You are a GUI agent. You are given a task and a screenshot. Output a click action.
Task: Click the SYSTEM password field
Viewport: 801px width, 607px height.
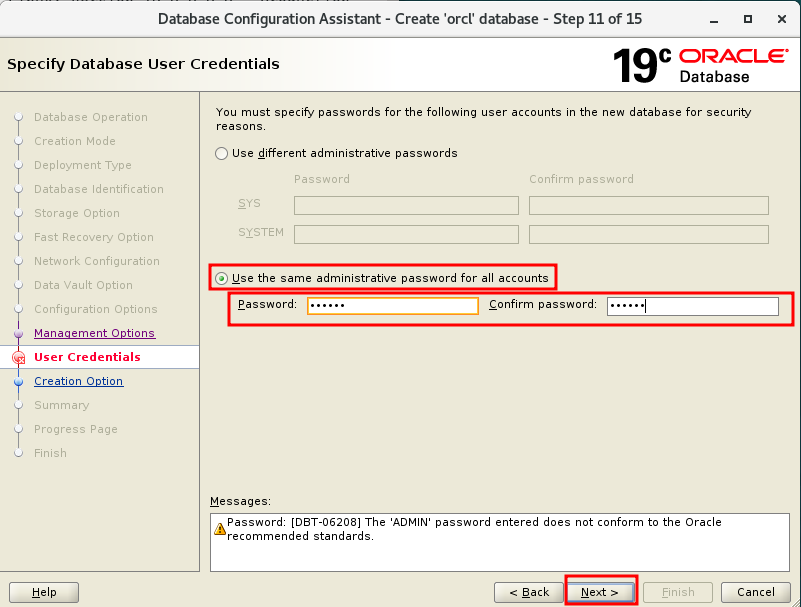406,235
